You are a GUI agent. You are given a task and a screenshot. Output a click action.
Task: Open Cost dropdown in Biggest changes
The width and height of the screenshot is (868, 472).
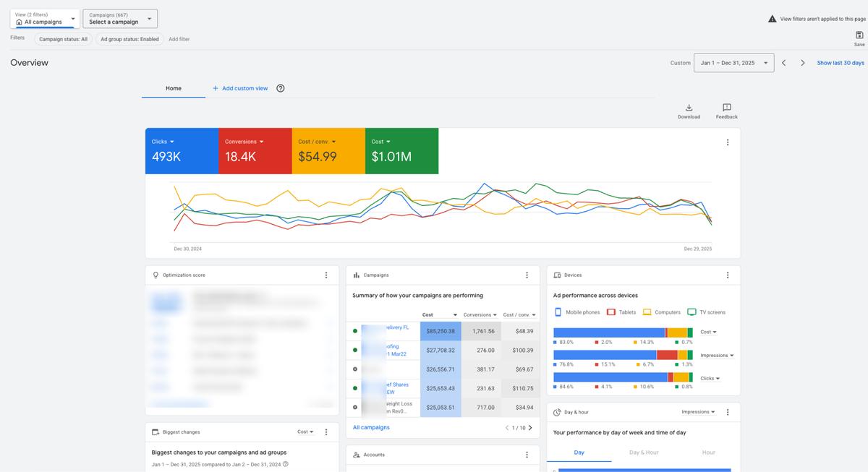click(x=305, y=432)
